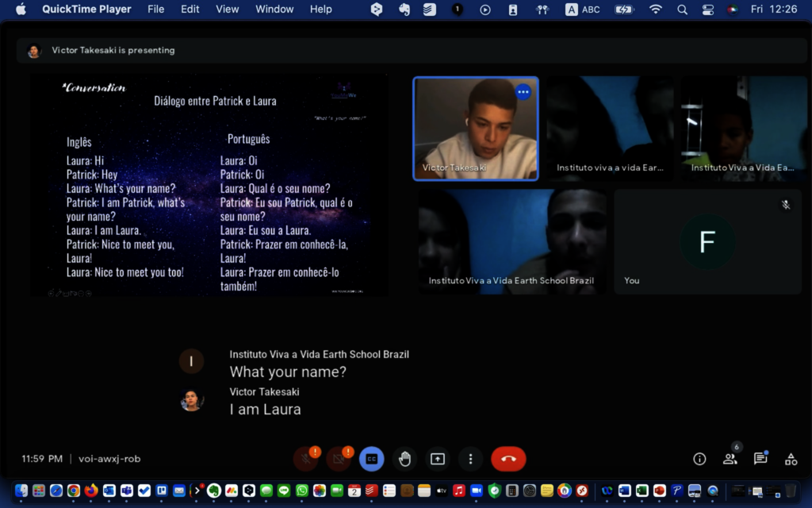Open the chat with everyone panel

760,459
